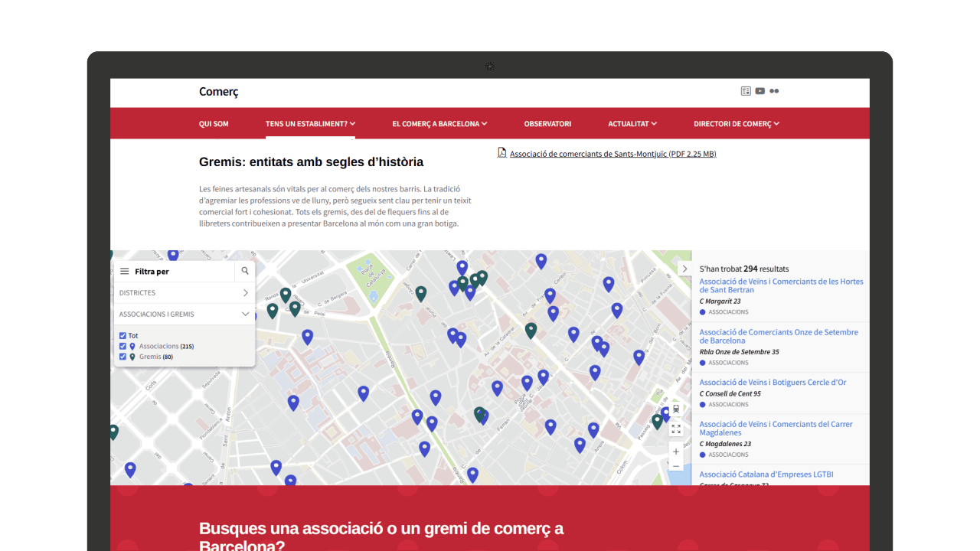
Task: Uncheck the Tot filter checkbox
Action: tap(122, 335)
